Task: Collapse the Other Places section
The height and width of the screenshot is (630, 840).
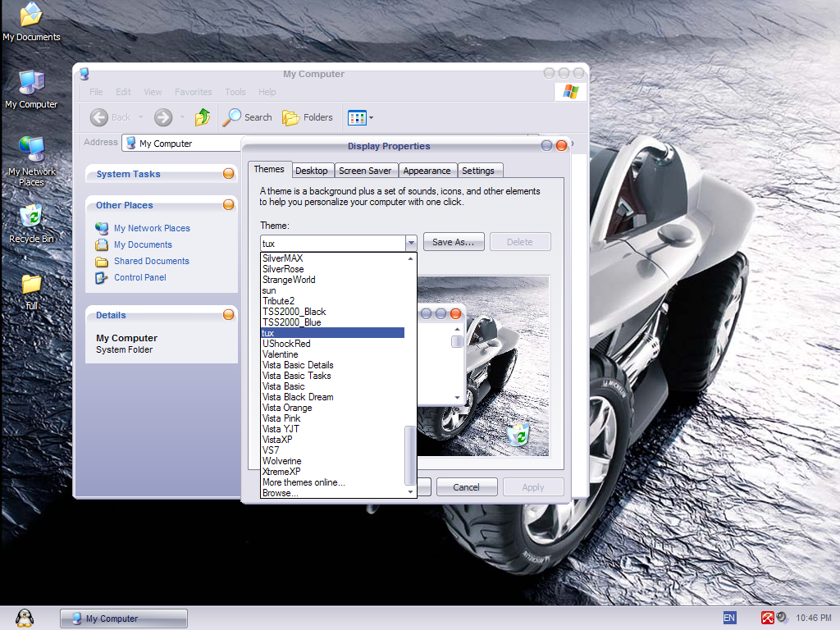Action: point(227,204)
